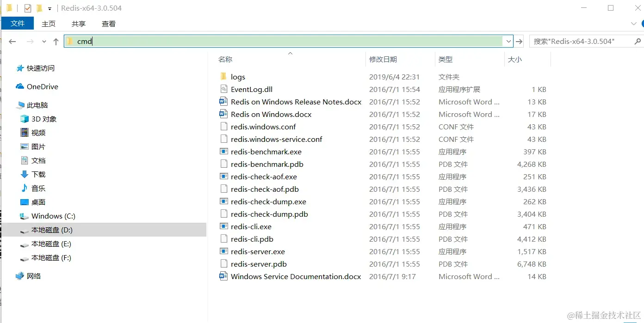Click the 应用程序扩展 type of EventLog.dll
This screenshot has width=644, height=323.
[x=459, y=89]
